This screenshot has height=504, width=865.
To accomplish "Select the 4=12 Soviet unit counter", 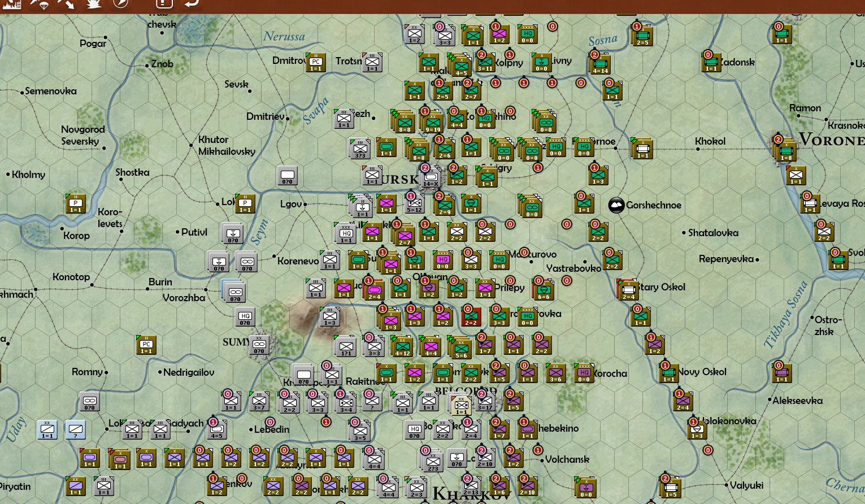I will tap(402, 346).
